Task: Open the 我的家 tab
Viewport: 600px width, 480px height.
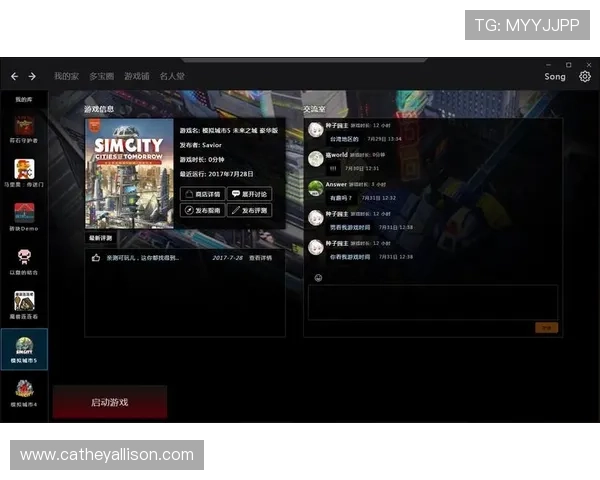Action: [x=66, y=76]
